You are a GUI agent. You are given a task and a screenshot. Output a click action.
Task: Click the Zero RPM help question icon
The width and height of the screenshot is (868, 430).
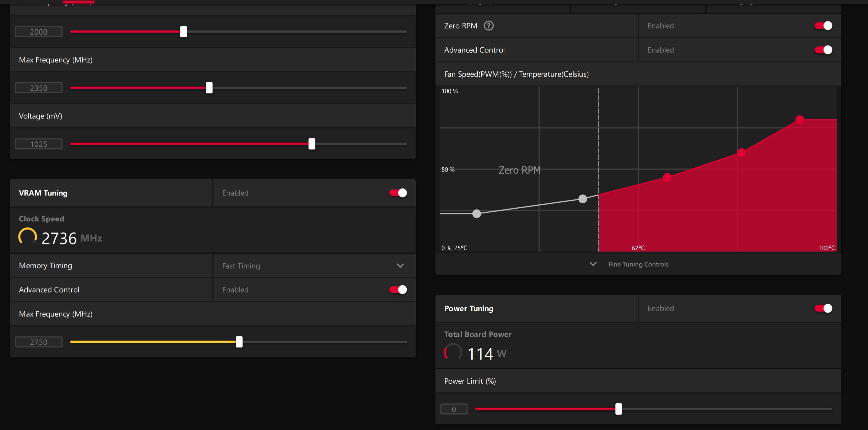(x=489, y=26)
